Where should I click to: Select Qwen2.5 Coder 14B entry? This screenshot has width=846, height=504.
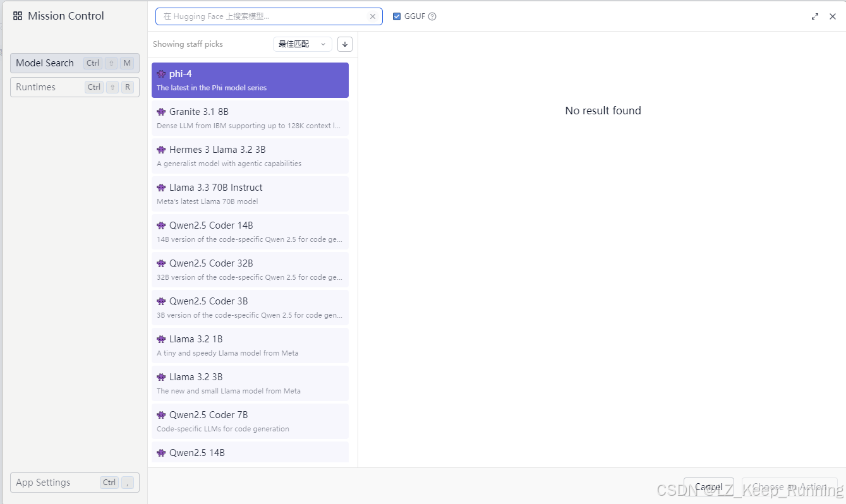(x=250, y=232)
